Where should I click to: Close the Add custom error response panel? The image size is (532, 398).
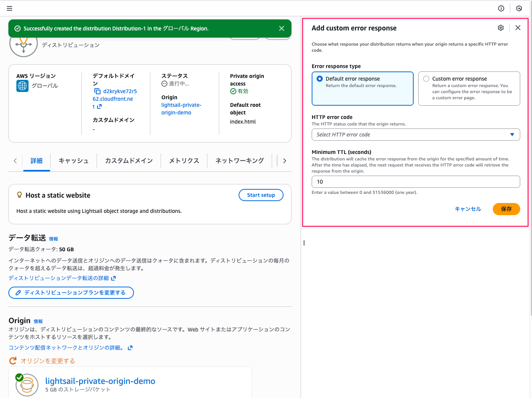pyautogui.click(x=518, y=28)
